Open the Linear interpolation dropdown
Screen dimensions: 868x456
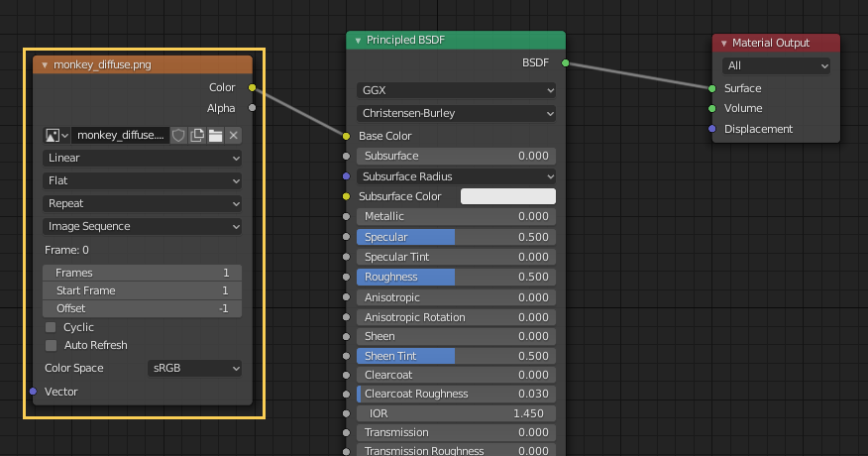(x=143, y=158)
